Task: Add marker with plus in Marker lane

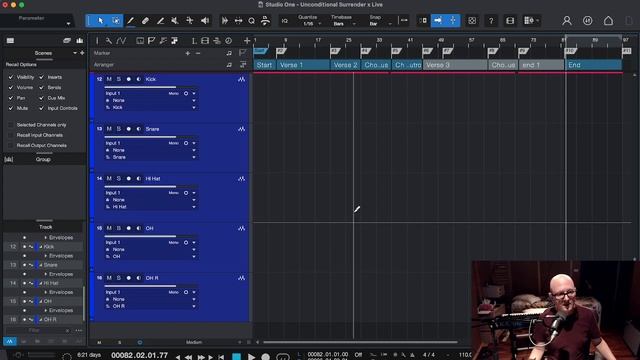Action: coord(188,53)
